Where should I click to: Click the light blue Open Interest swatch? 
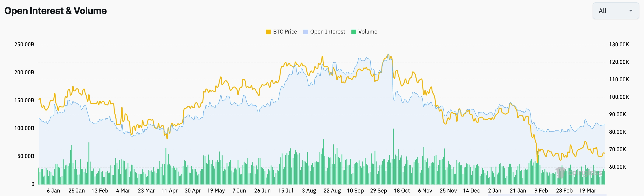coord(305,32)
